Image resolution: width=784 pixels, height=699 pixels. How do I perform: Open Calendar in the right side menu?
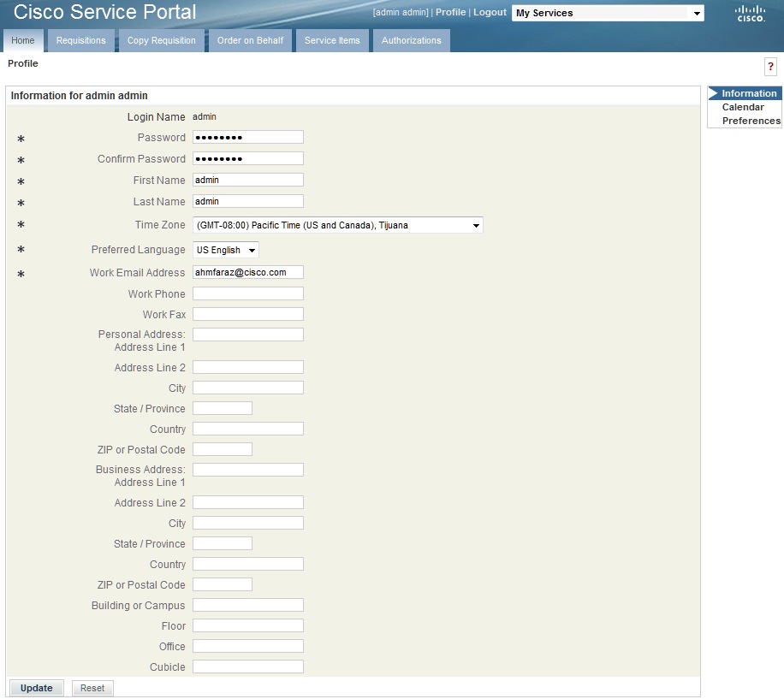(x=743, y=107)
